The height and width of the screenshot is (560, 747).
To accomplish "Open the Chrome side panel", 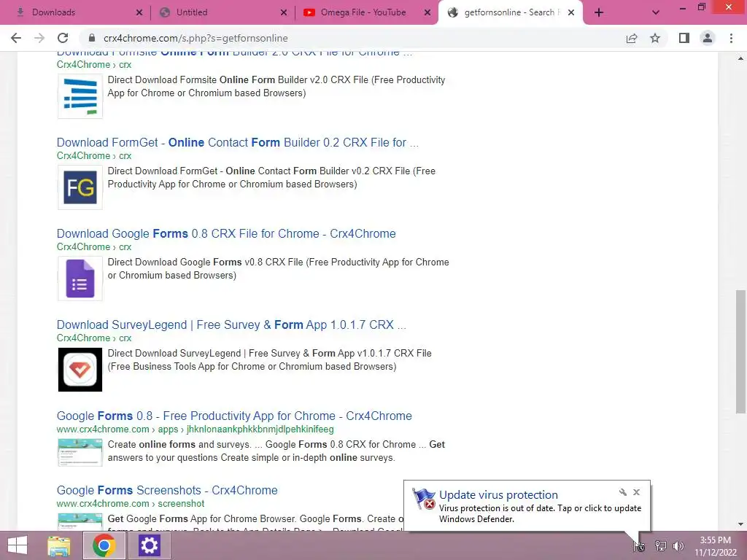I will [684, 38].
